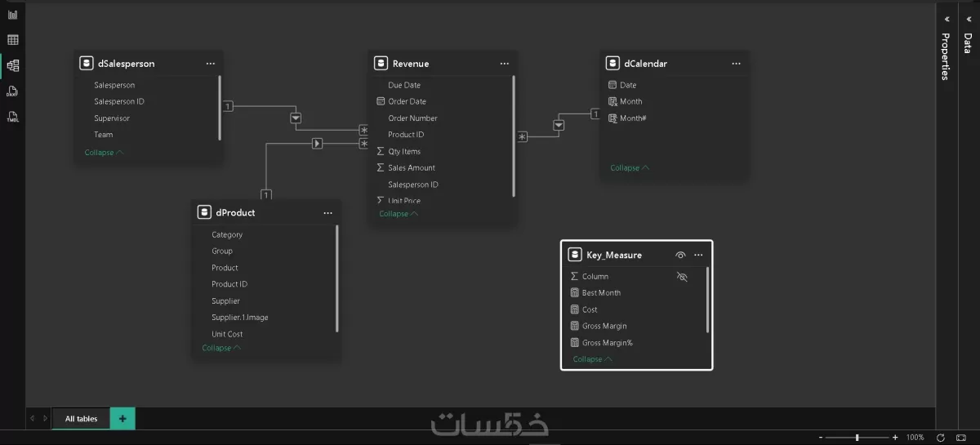Reset layout with the circular arrow icon
Image resolution: width=980 pixels, height=445 pixels.
coord(941,438)
